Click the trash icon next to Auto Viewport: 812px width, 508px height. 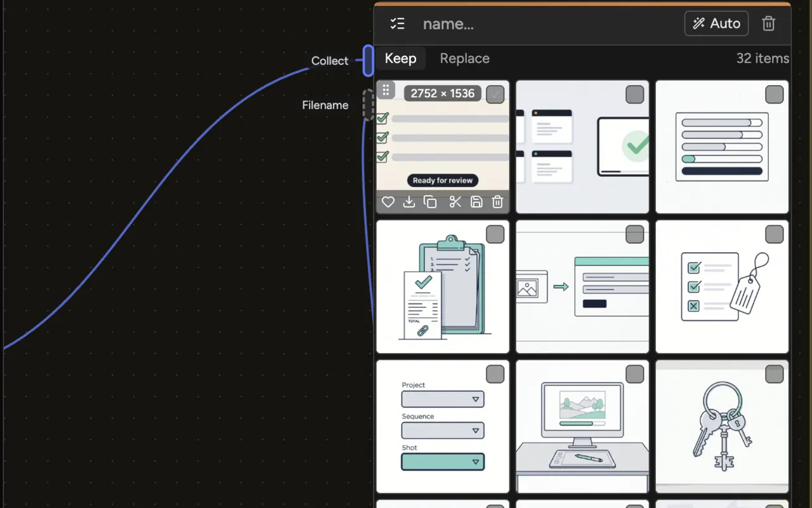(x=768, y=24)
